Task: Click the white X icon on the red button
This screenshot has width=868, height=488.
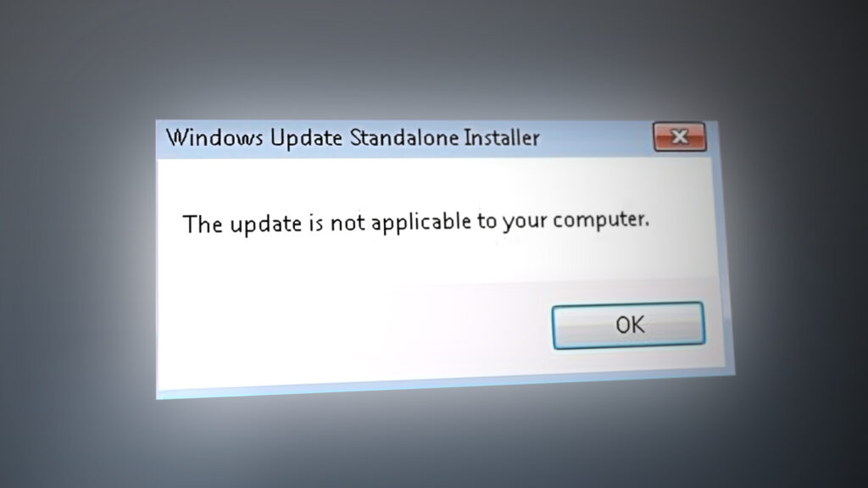Action: click(x=680, y=136)
